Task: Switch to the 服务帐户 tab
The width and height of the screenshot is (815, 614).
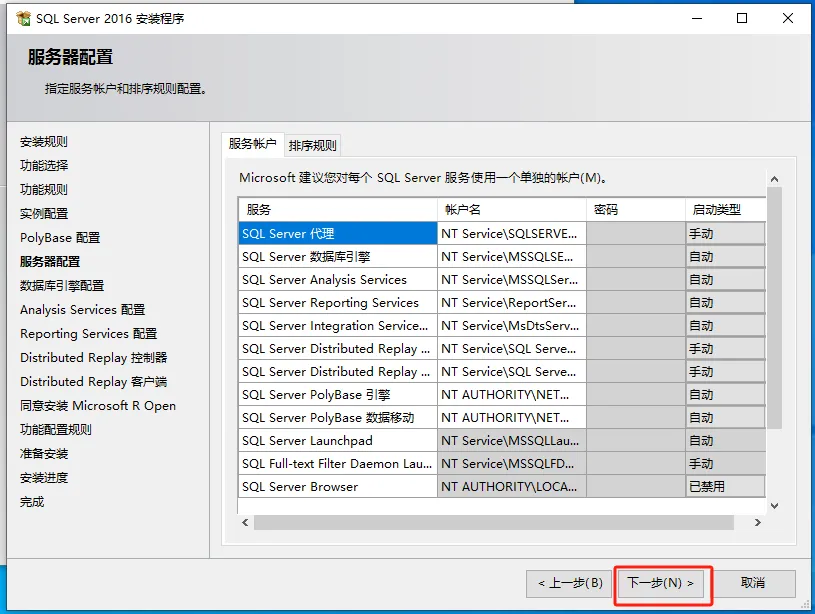Action: (x=253, y=144)
